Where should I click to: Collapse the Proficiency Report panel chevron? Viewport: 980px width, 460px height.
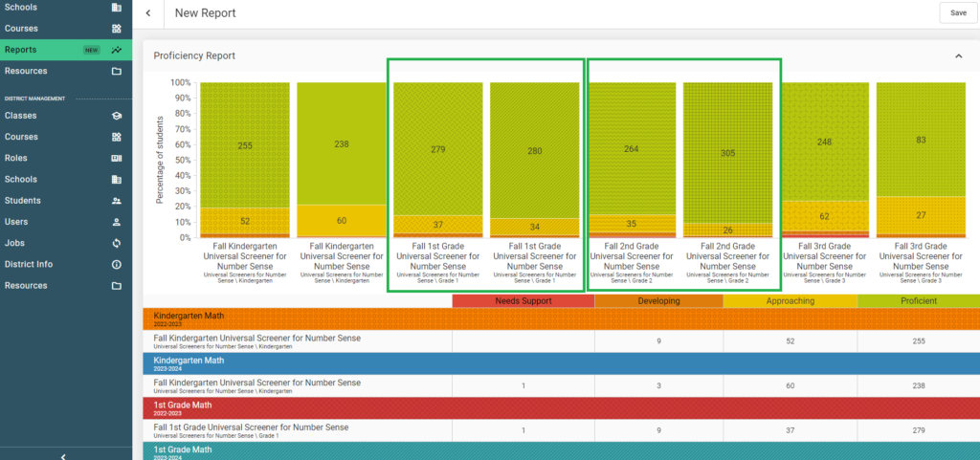pos(958,56)
